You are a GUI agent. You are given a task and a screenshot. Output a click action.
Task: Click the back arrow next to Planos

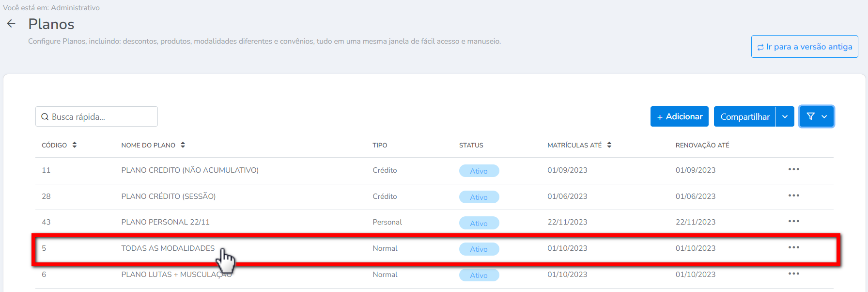pos(11,24)
